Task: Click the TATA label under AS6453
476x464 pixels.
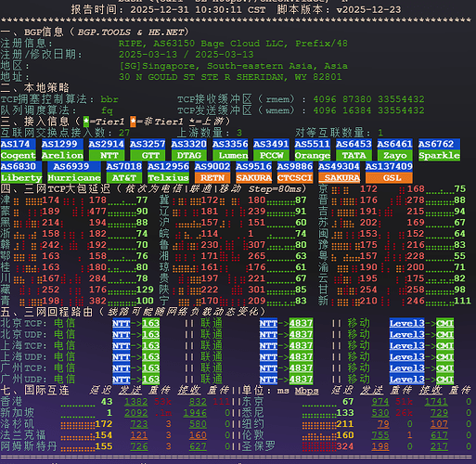Action: point(354,155)
